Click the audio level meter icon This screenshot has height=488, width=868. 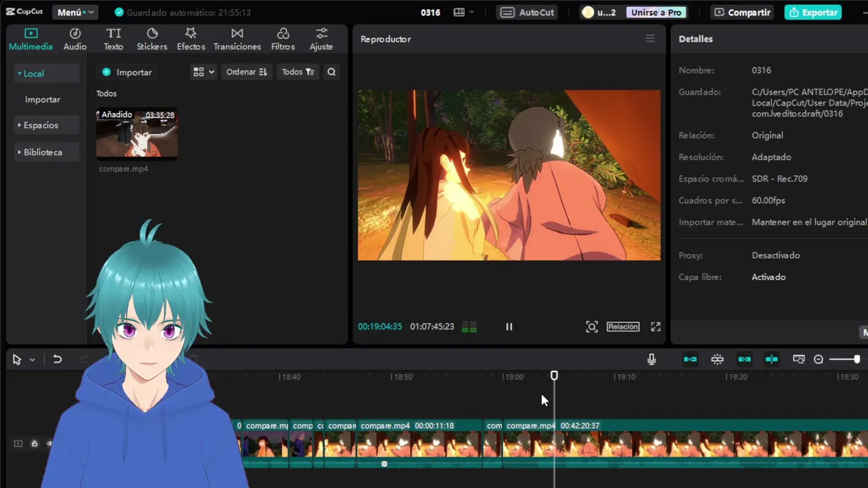469,327
